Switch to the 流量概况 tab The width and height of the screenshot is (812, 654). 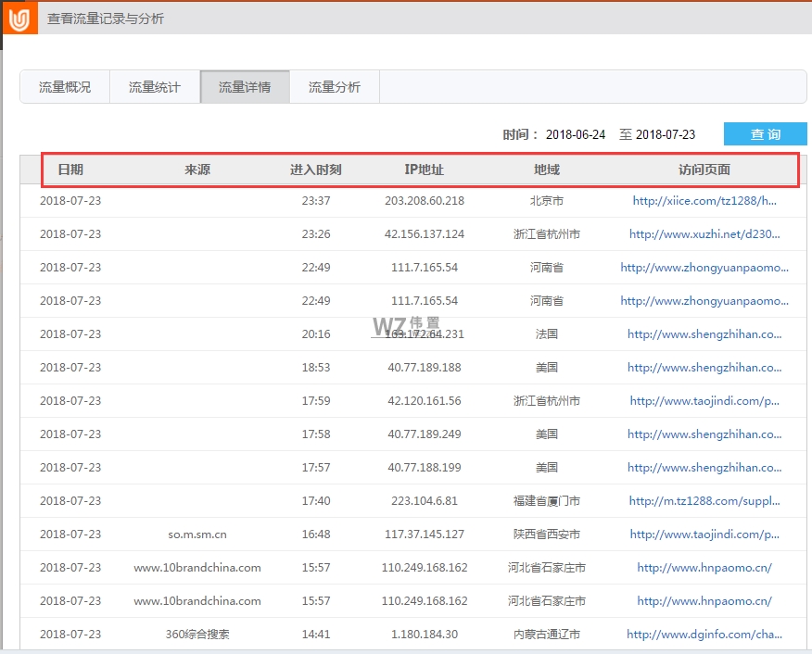64,86
